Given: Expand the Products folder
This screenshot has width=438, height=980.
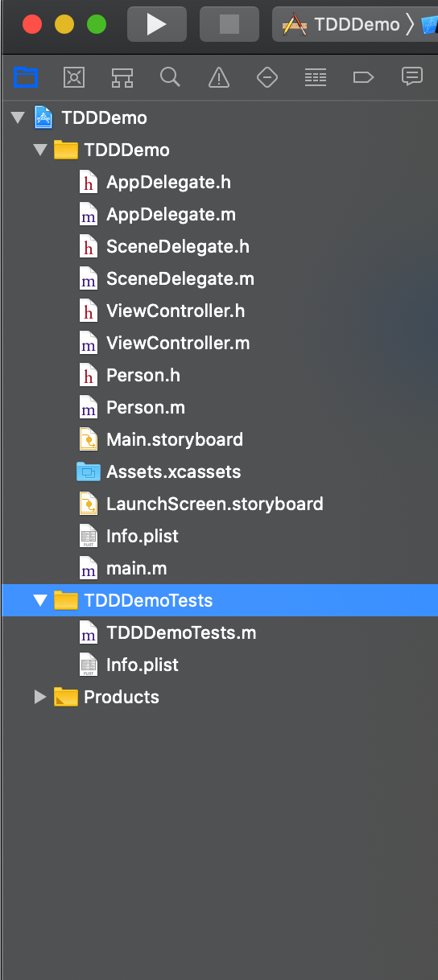Looking at the screenshot, I should point(40,697).
